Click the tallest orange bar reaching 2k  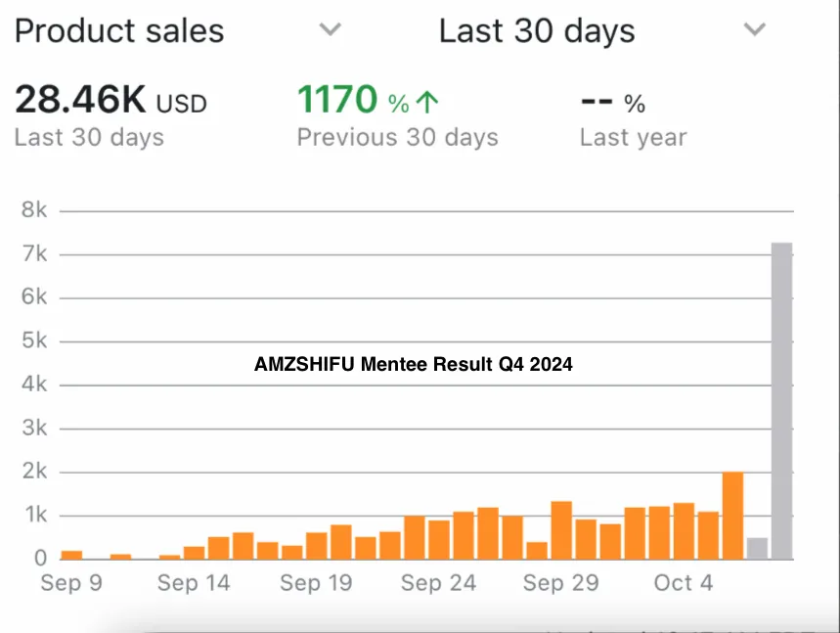point(732,516)
